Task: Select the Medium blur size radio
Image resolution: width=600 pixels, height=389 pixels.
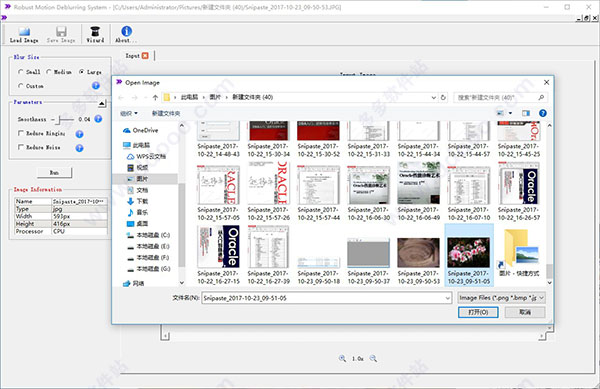Action: point(49,72)
